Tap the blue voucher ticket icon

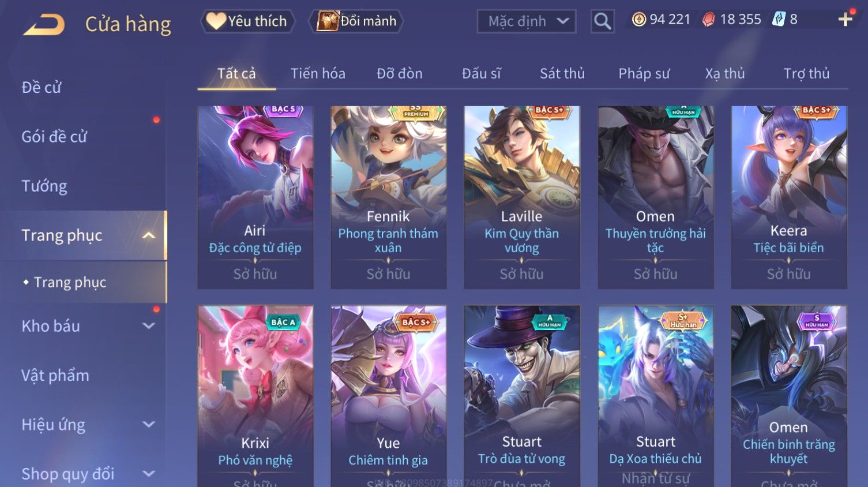click(x=779, y=19)
